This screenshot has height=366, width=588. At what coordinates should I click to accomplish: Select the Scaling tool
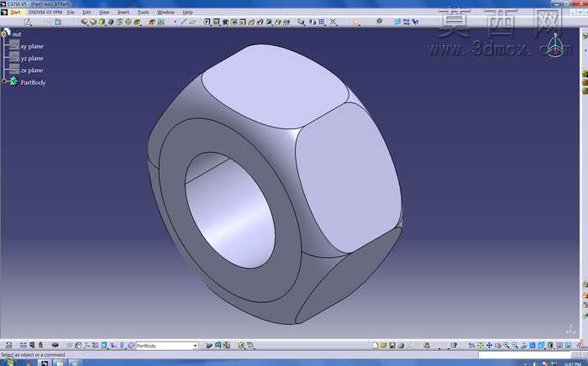(333, 22)
